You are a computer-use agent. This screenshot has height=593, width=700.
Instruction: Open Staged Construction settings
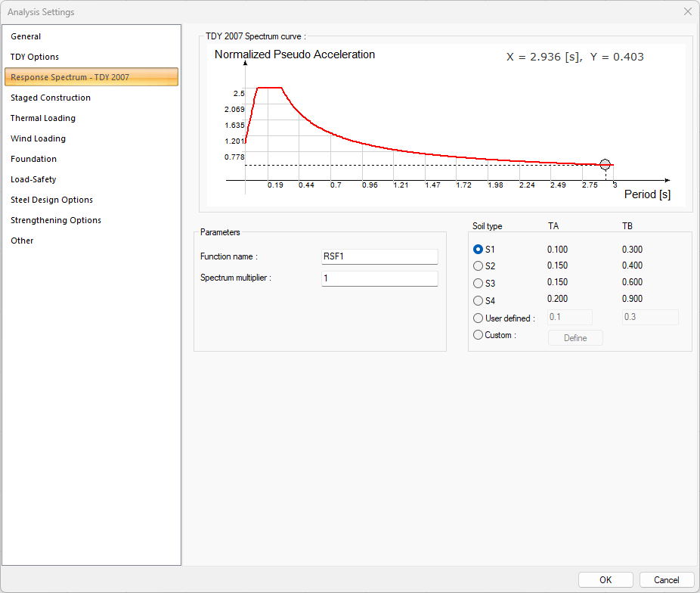click(x=51, y=98)
